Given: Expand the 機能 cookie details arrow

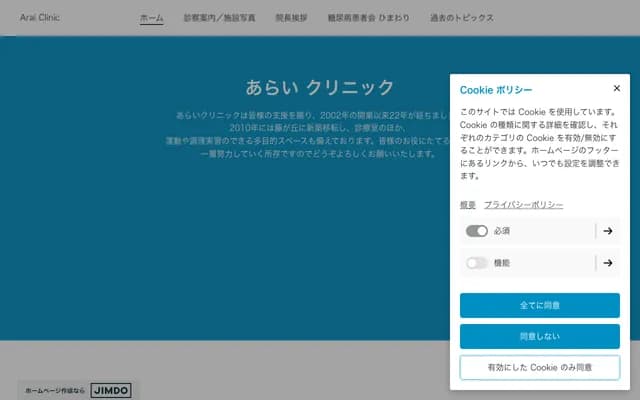Looking at the screenshot, I should coord(607,263).
